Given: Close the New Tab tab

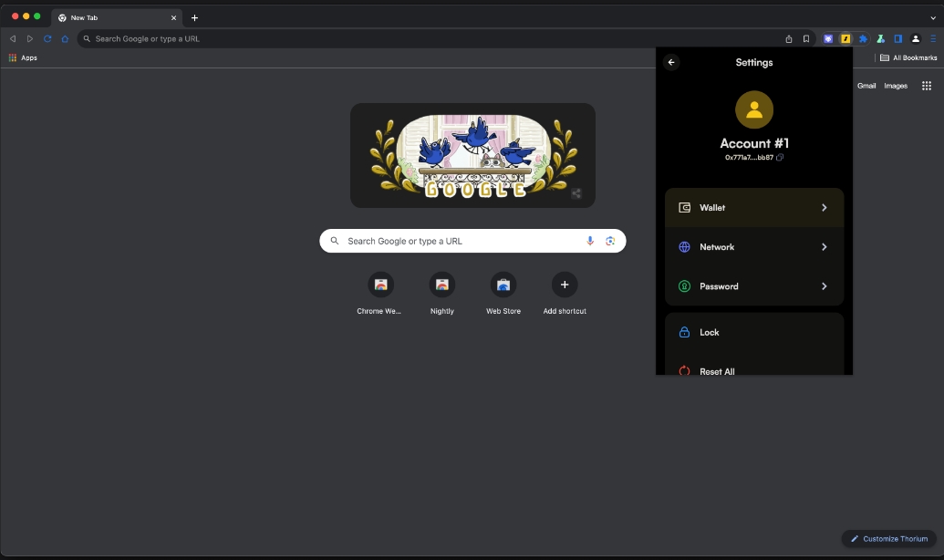Looking at the screenshot, I should (x=173, y=17).
